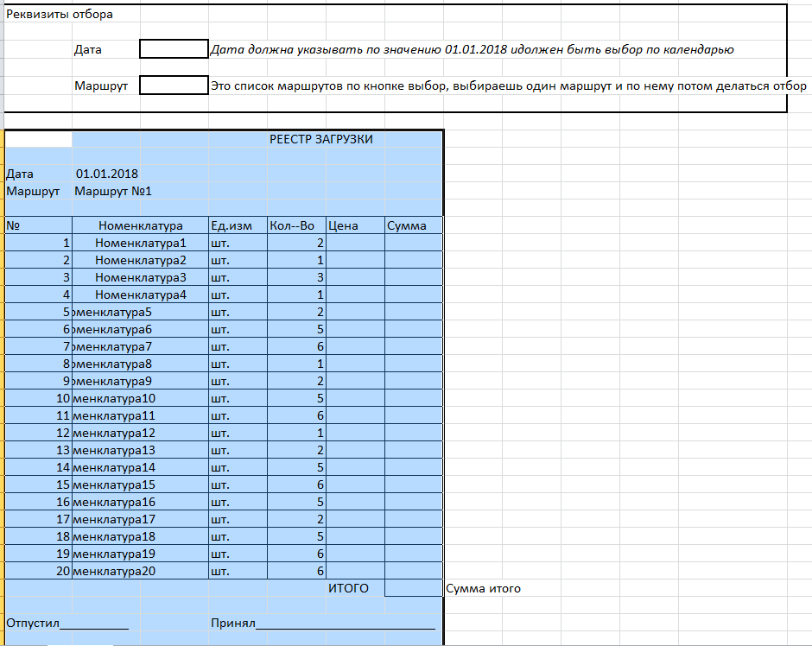The width and height of the screenshot is (812, 646).
Task: Click the empty Цена cell in row 1
Action: pyautogui.click(x=355, y=243)
